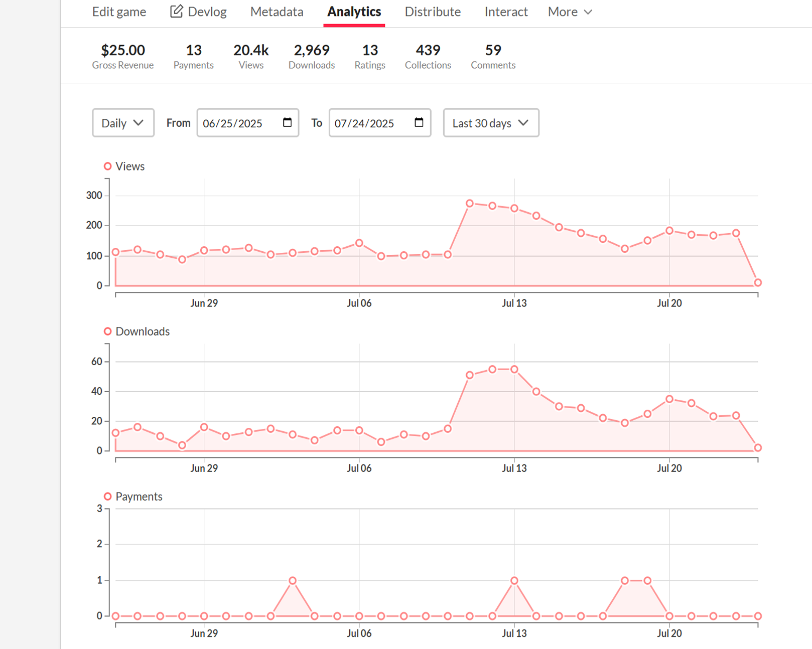Click the Downloads chart legend marker
This screenshot has height=649, width=812.
tap(107, 332)
